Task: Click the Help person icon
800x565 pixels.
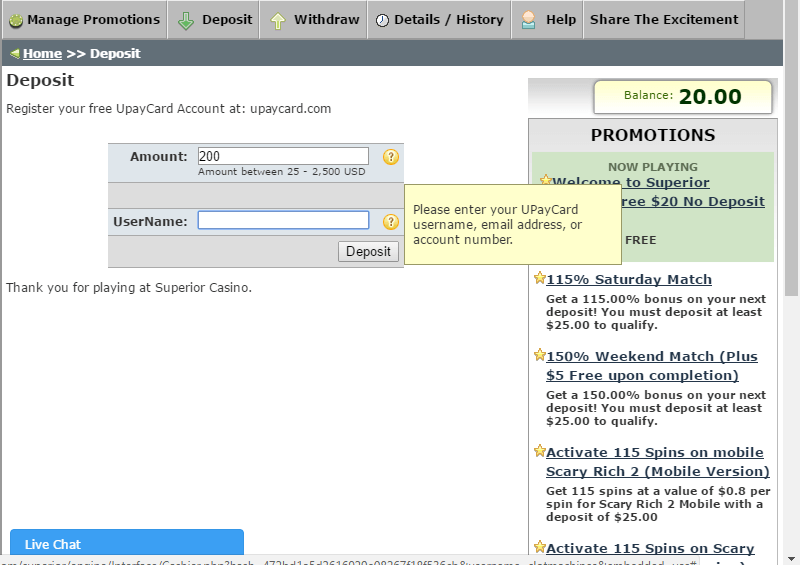Action: (x=529, y=20)
